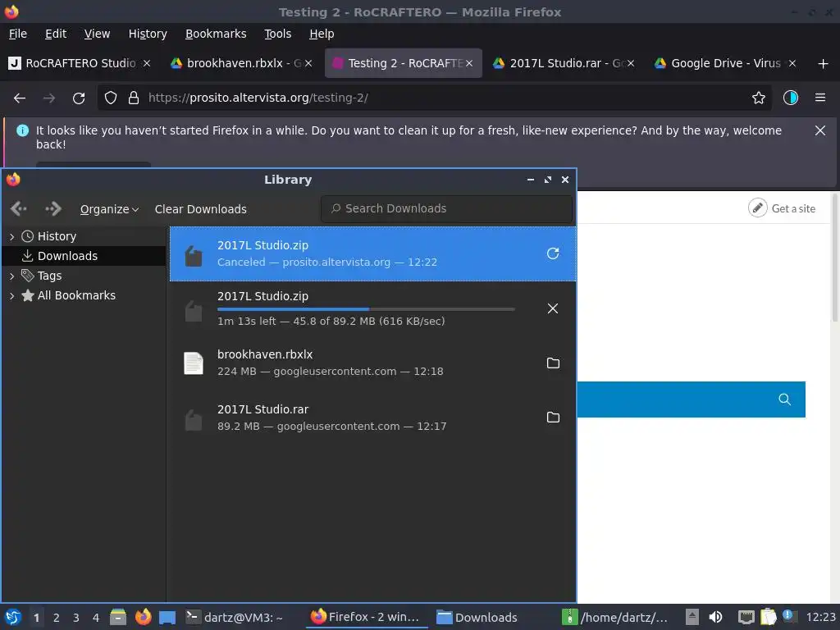Select All Bookmarks in the sidebar

(x=84, y=295)
